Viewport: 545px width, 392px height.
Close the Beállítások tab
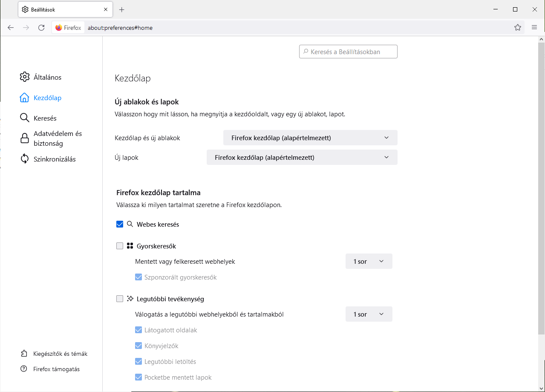click(x=105, y=9)
